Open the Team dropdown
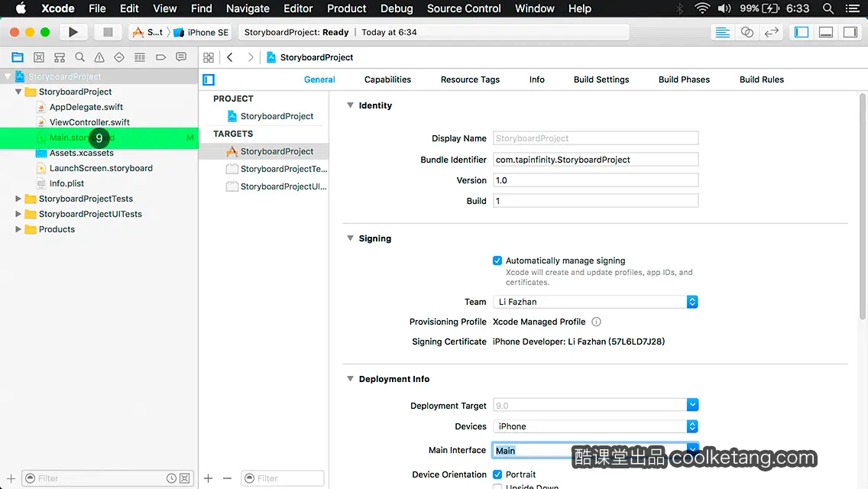Screen dimensions: 868x489 click(x=595, y=302)
